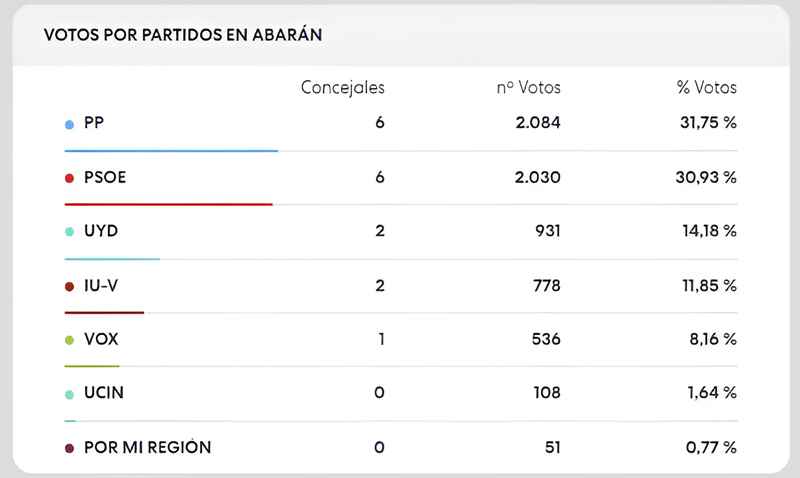
Task: Click the PSOE red vote bar
Action: (168, 205)
